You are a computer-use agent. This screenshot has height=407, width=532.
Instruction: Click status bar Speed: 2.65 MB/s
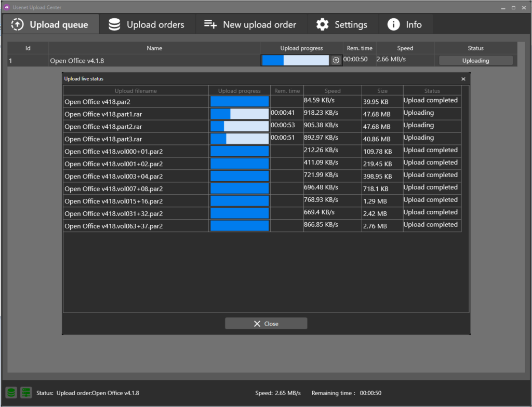[x=278, y=393]
